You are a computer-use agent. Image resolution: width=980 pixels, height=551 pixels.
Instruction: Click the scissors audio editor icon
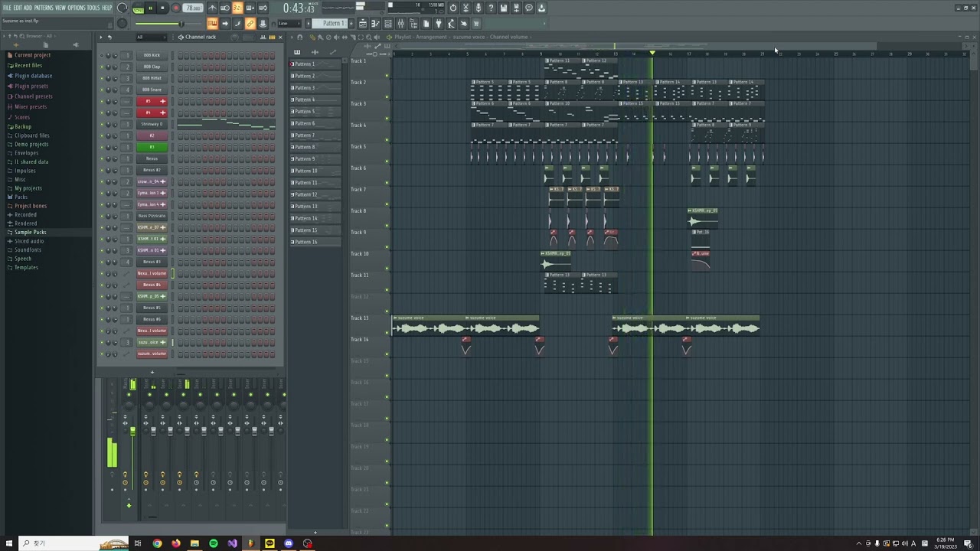(465, 8)
